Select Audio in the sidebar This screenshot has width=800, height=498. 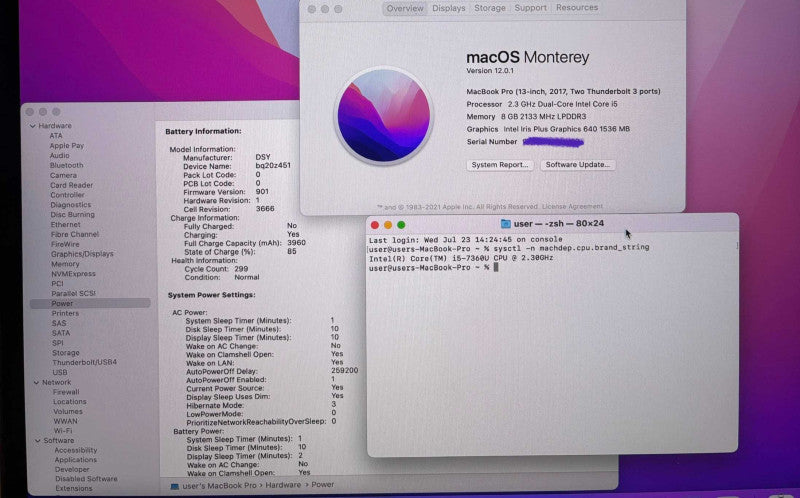coord(59,156)
